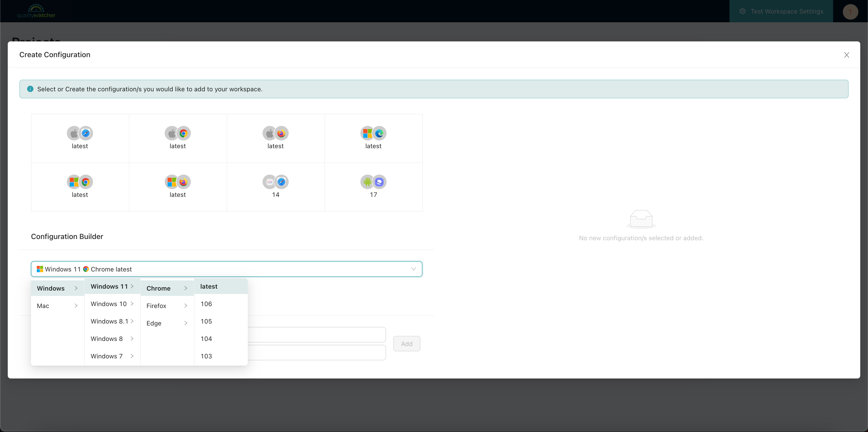
Task: Click the qualitywatcher logo
Action: [x=36, y=11]
